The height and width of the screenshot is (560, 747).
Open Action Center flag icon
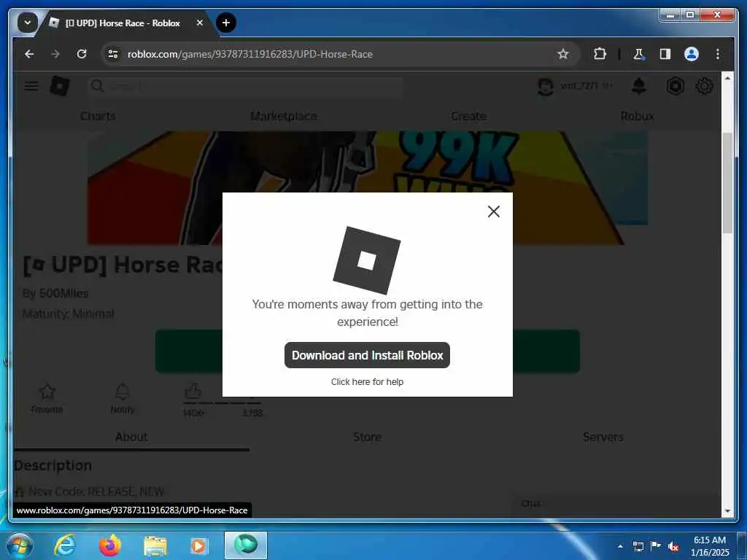point(656,545)
